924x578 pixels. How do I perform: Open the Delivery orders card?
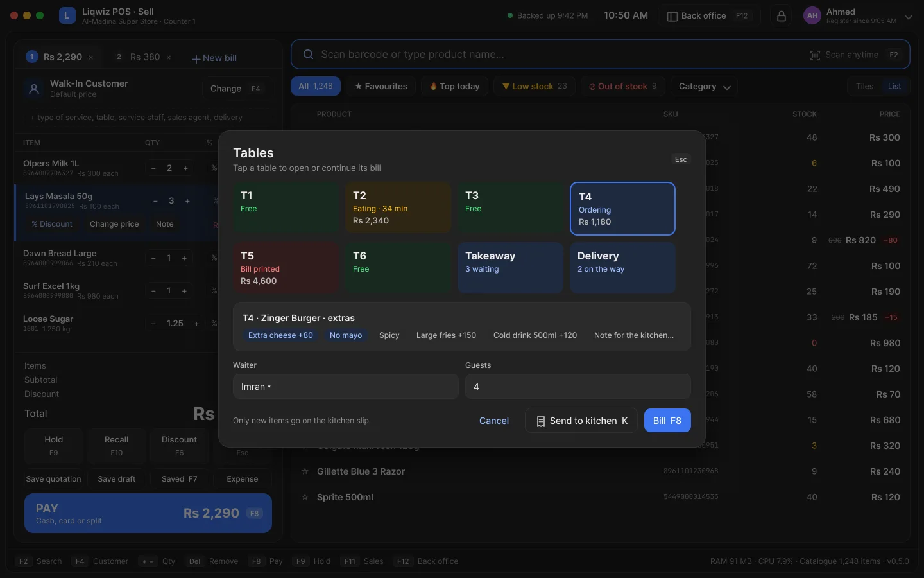pyautogui.click(x=622, y=268)
